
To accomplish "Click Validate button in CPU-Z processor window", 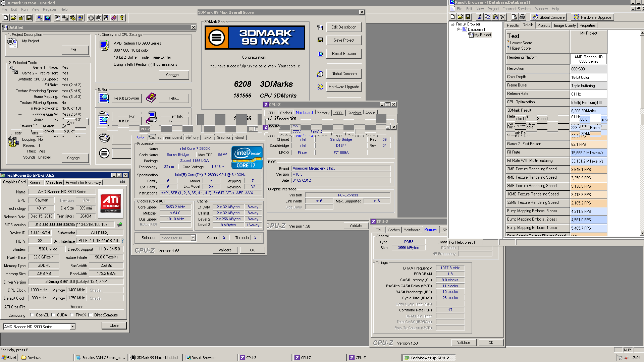I will 225,250.
